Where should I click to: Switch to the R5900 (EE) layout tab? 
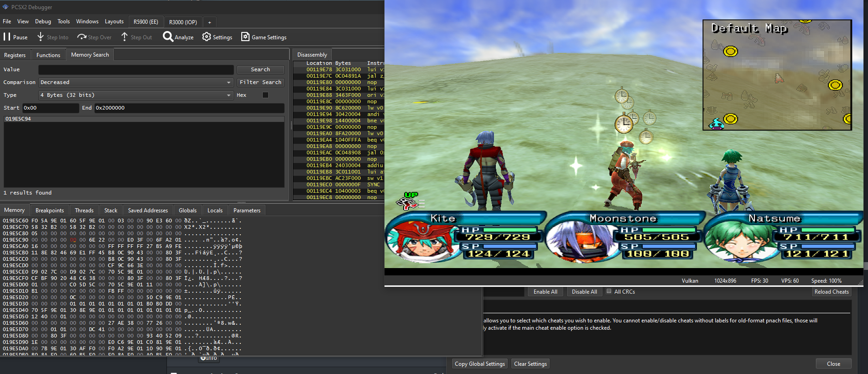tap(146, 22)
